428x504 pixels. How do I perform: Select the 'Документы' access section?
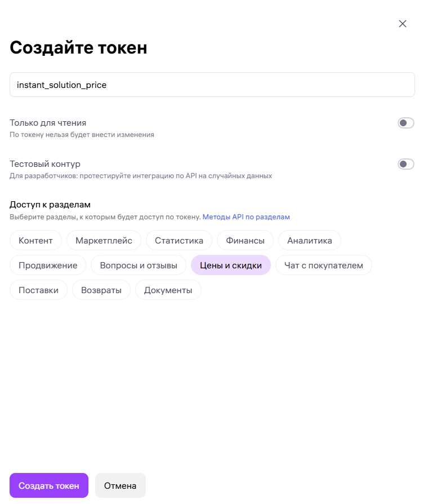pyautogui.click(x=168, y=290)
